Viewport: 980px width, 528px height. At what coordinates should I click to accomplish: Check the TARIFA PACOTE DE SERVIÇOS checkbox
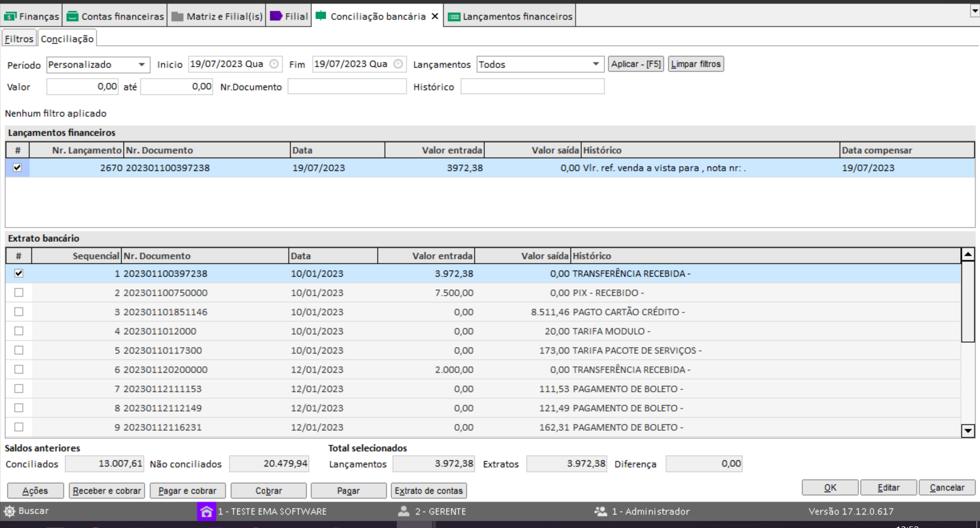click(x=19, y=350)
